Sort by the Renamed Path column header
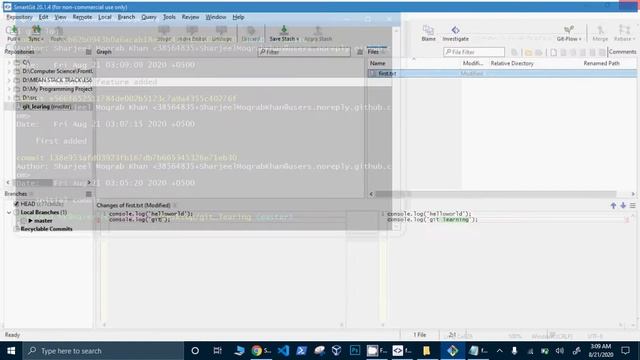Screen dimensions: 640x360 [x=601, y=63]
